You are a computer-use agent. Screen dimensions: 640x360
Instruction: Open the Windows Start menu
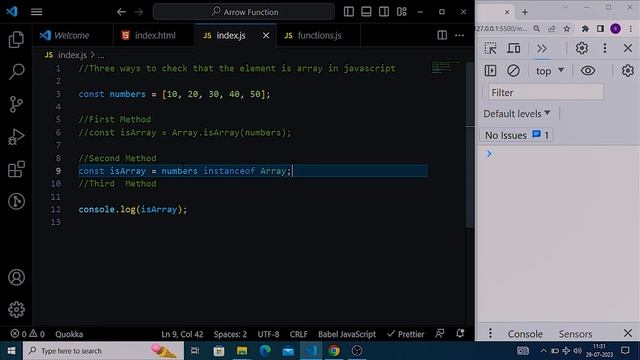point(11,351)
